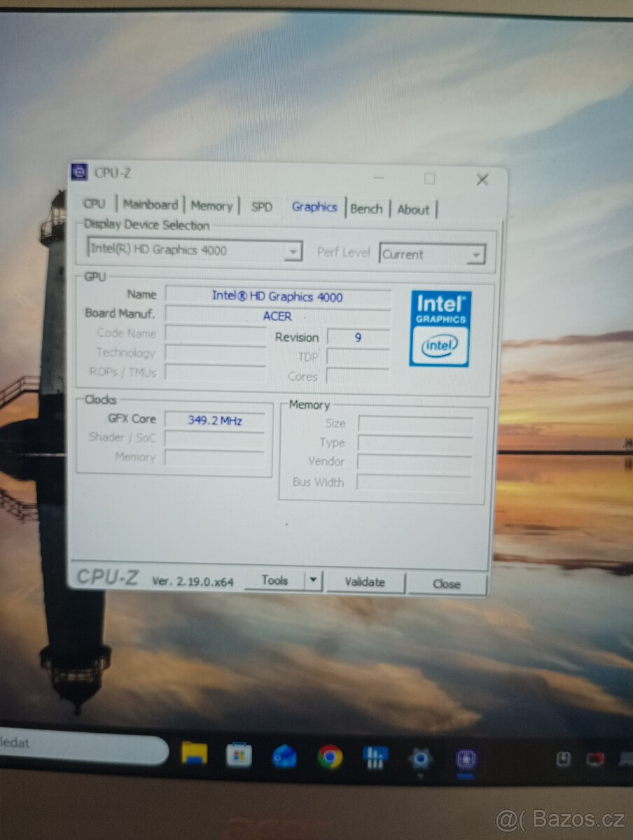Screen dimensions: 633x840
Task: Close CPU-Z window with X button
Action: [482, 180]
